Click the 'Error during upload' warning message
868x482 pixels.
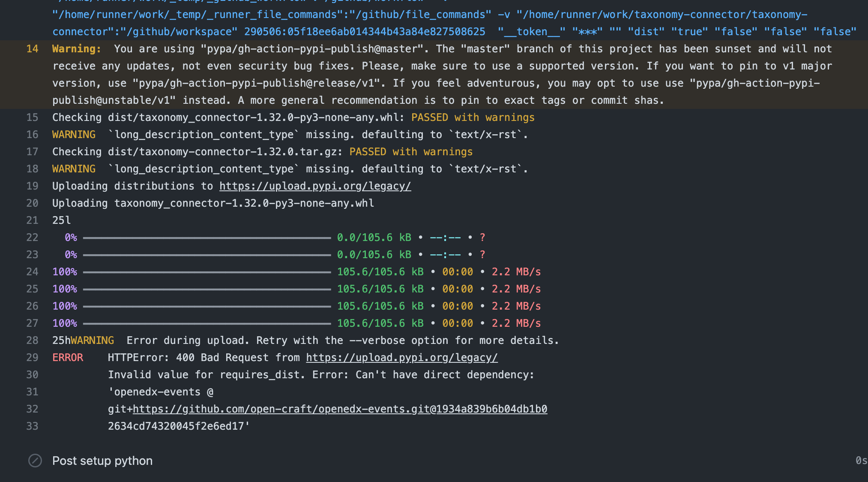pos(343,340)
